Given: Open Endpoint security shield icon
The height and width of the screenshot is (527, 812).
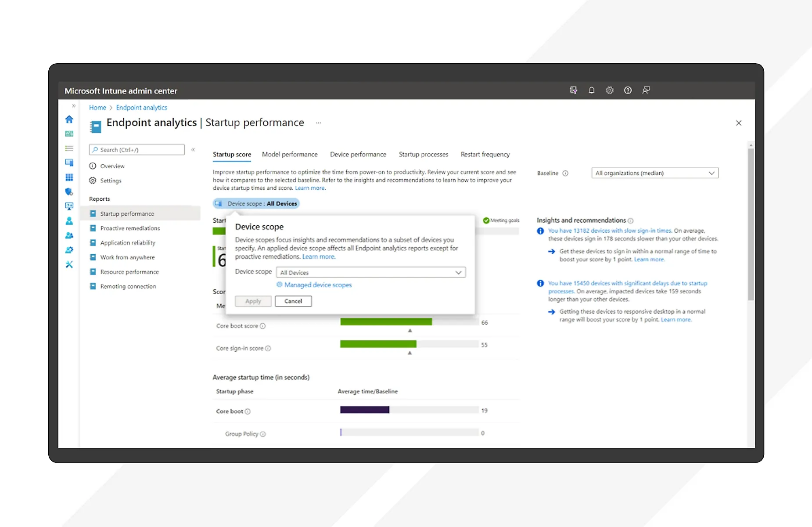Looking at the screenshot, I should point(69,191).
